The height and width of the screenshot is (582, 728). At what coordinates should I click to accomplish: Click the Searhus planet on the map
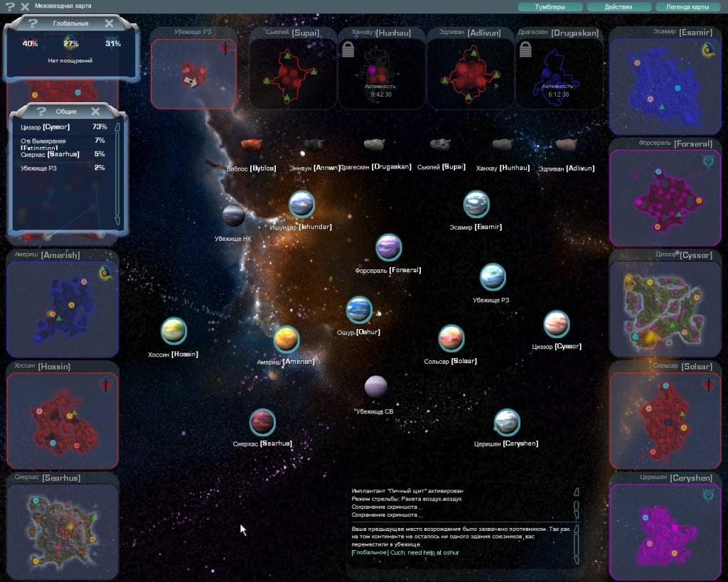point(262,422)
